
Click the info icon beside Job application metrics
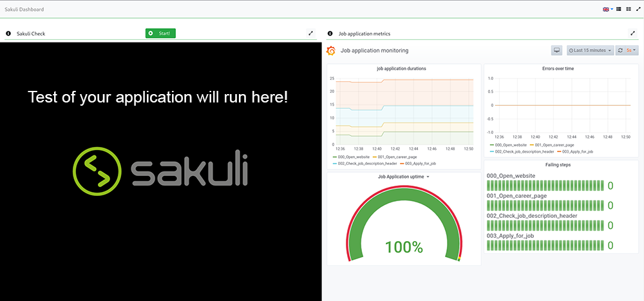click(x=330, y=34)
